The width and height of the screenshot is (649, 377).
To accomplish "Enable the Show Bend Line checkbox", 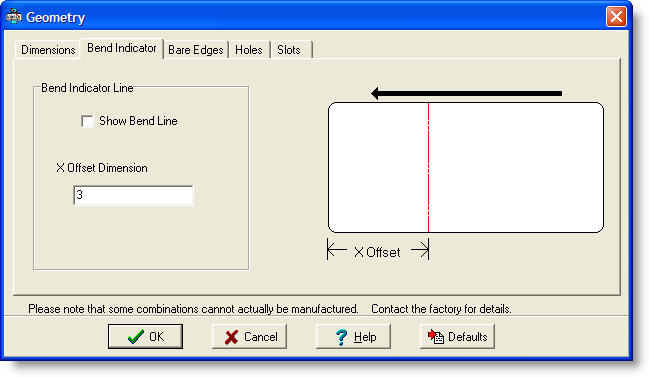I will (x=87, y=121).
